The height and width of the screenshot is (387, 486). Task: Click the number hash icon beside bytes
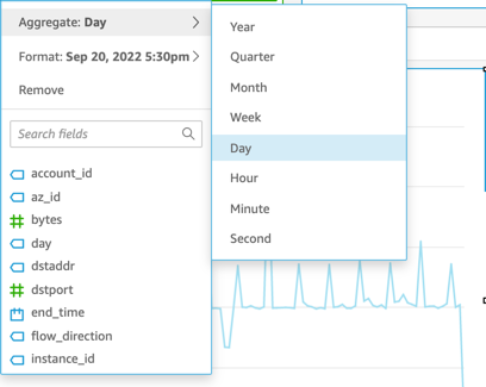[17, 221]
